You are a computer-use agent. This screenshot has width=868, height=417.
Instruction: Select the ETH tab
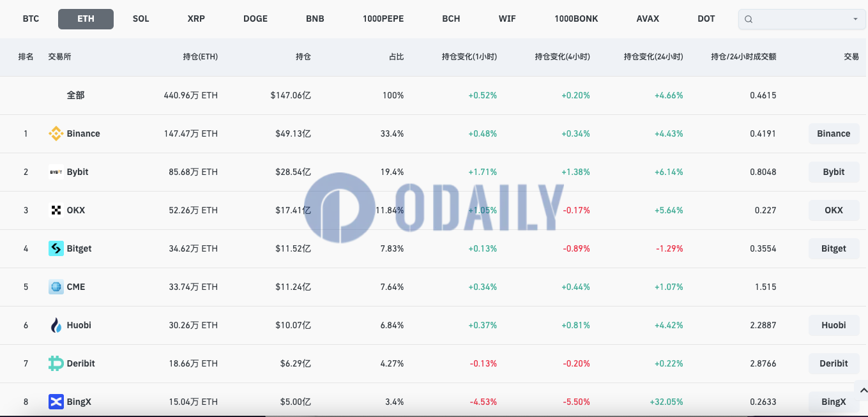click(x=86, y=19)
